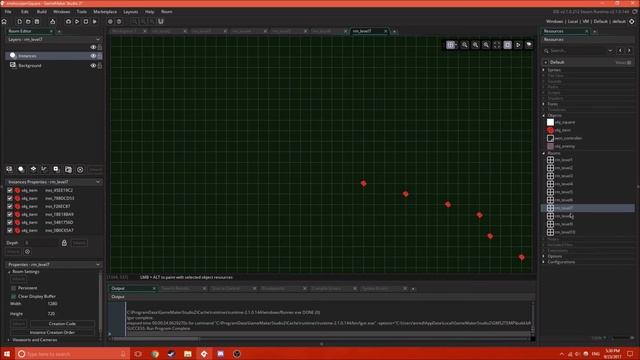Click the Instance Creation Order button
This screenshot has height=360, width=640.
pyautogui.click(x=52, y=333)
